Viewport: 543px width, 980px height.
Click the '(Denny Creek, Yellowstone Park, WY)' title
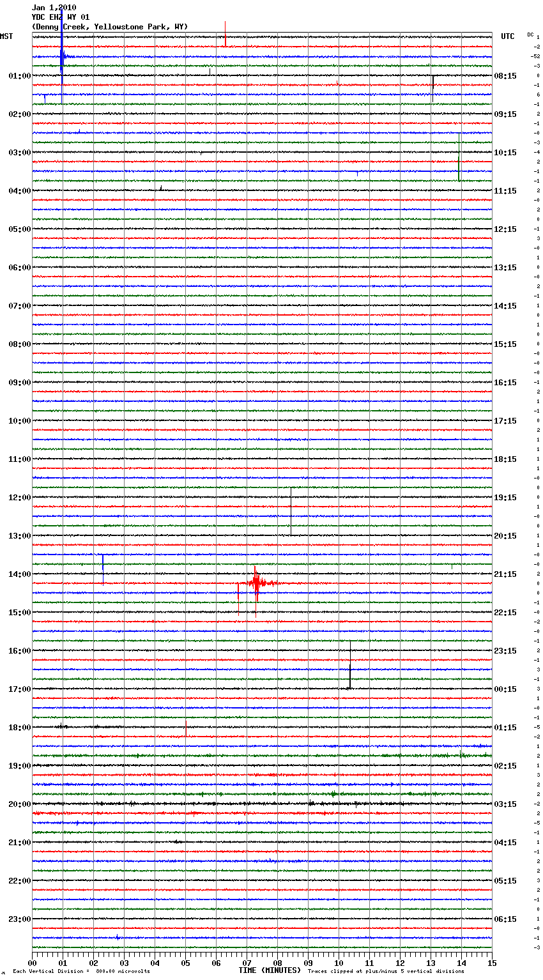(x=110, y=27)
